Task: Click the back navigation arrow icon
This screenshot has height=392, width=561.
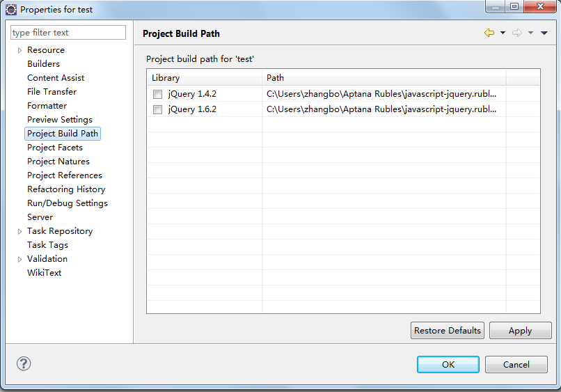Action: tap(489, 33)
